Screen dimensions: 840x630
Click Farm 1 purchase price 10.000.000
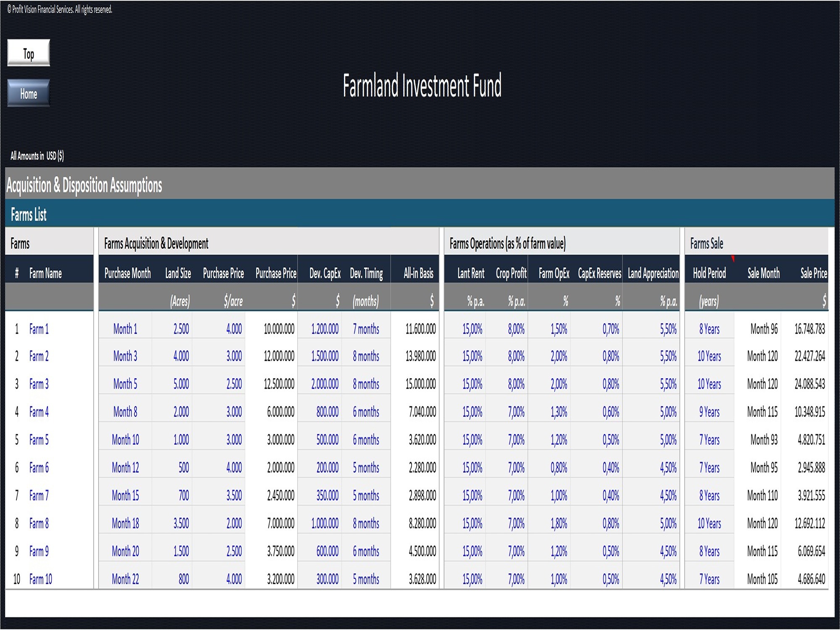(x=279, y=329)
